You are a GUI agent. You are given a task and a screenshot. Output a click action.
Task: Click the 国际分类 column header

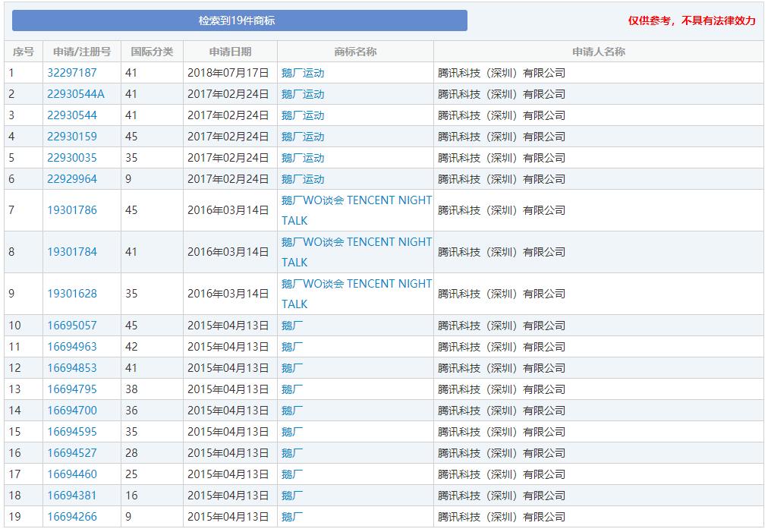(x=152, y=52)
